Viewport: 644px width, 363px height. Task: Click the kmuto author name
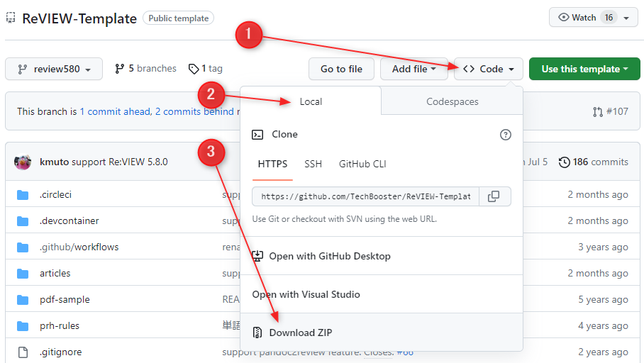click(x=54, y=162)
